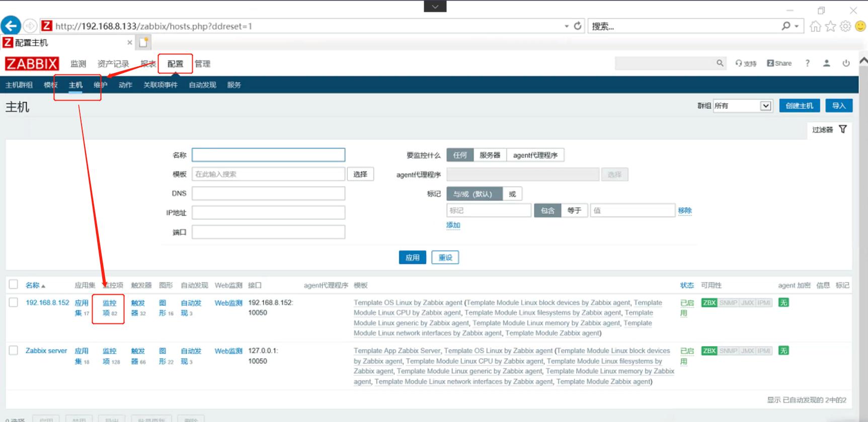Click the 名称 filter input field
Viewport: 868px width, 422px height.
pyautogui.click(x=268, y=154)
